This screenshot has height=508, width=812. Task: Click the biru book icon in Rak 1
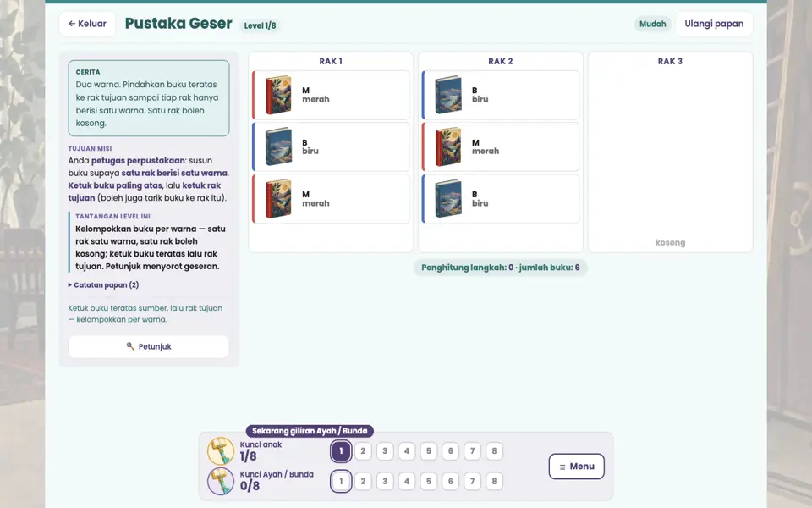point(278,146)
